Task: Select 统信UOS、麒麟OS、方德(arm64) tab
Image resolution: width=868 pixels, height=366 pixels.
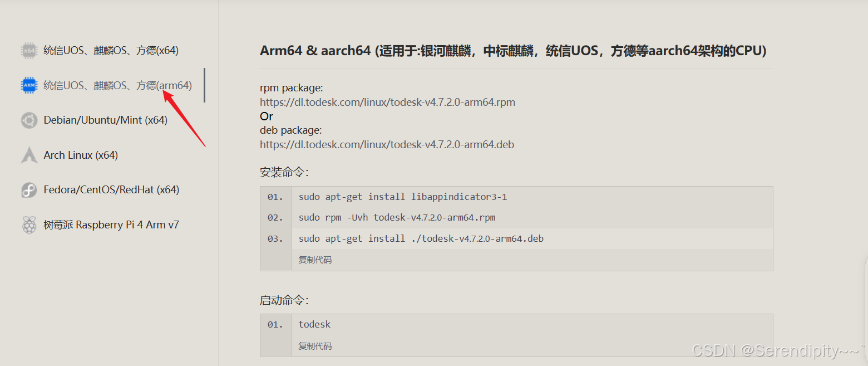Action: click(117, 85)
